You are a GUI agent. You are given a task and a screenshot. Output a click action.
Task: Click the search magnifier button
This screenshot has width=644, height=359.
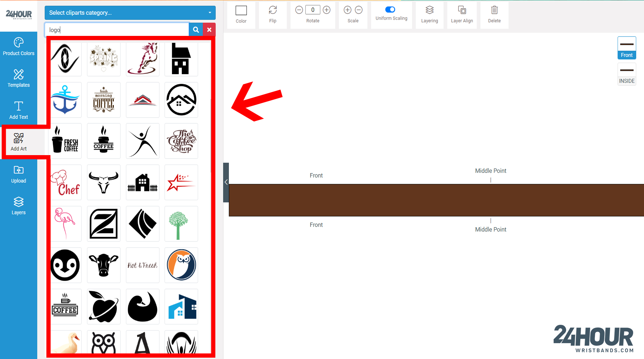(196, 30)
